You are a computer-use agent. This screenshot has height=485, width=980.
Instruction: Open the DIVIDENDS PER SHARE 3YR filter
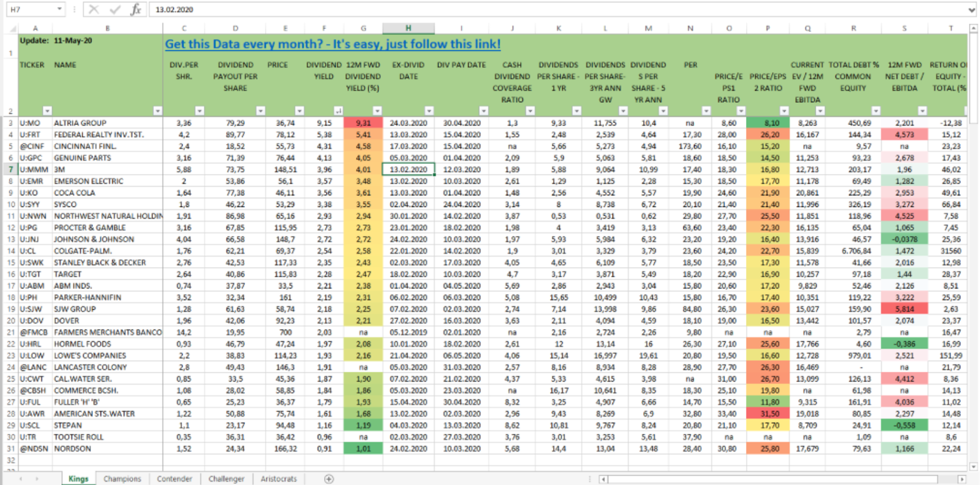coord(623,111)
